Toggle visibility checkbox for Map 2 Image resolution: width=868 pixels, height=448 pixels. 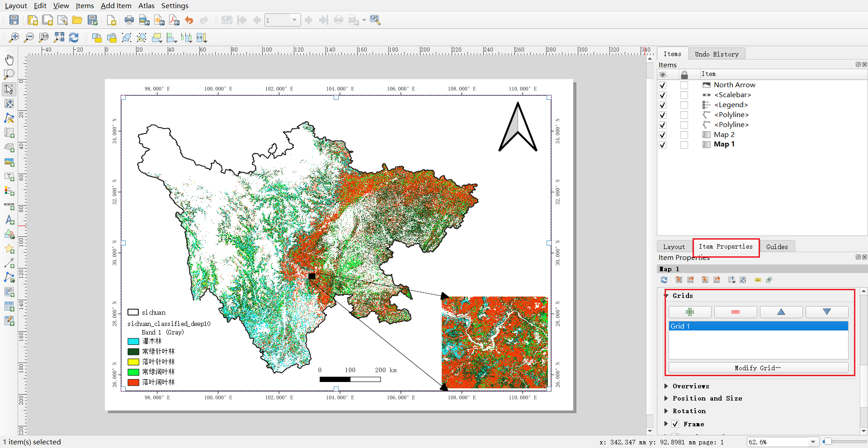(x=663, y=135)
